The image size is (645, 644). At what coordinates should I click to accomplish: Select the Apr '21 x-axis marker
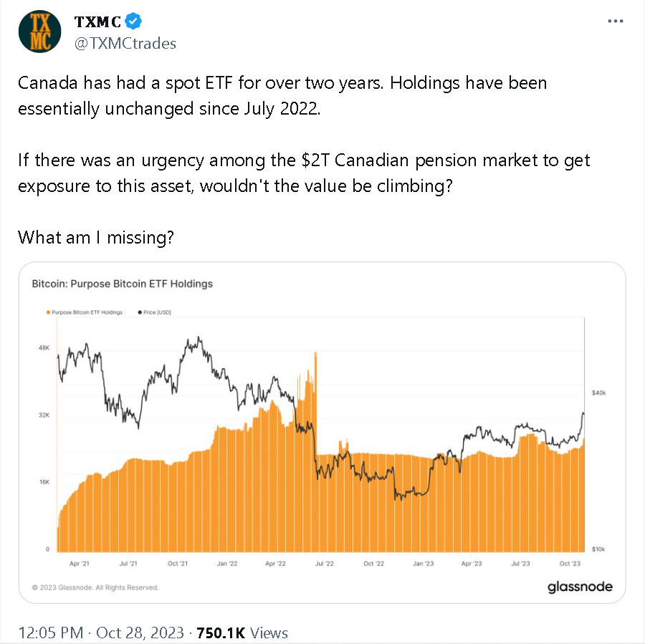point(80,564)
